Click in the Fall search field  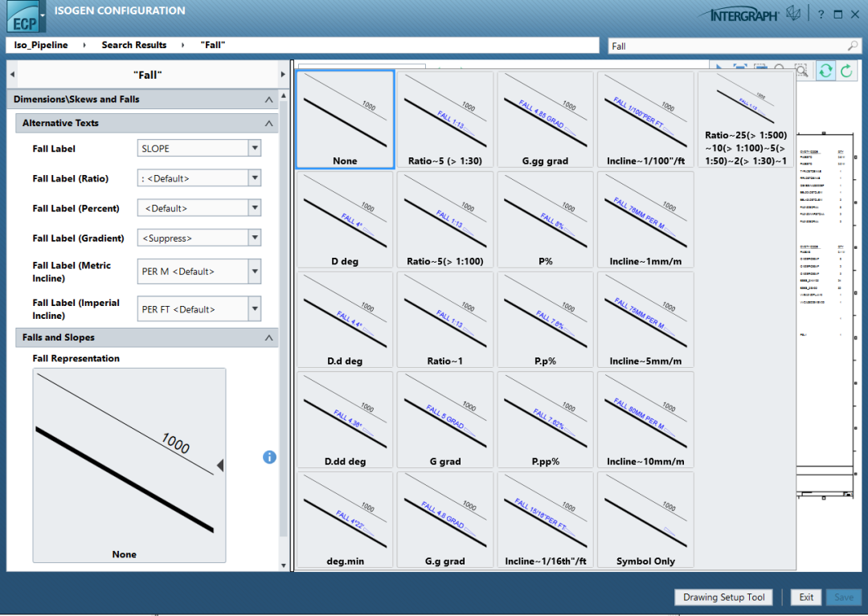(x=727, y=46)
